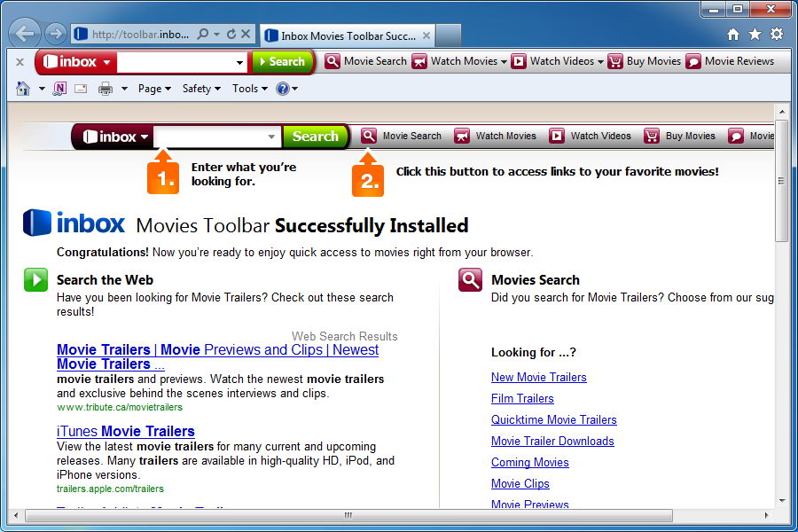Open the Help dropdown arrow
The width and height of the screenshot is (798, 532).
294,89
